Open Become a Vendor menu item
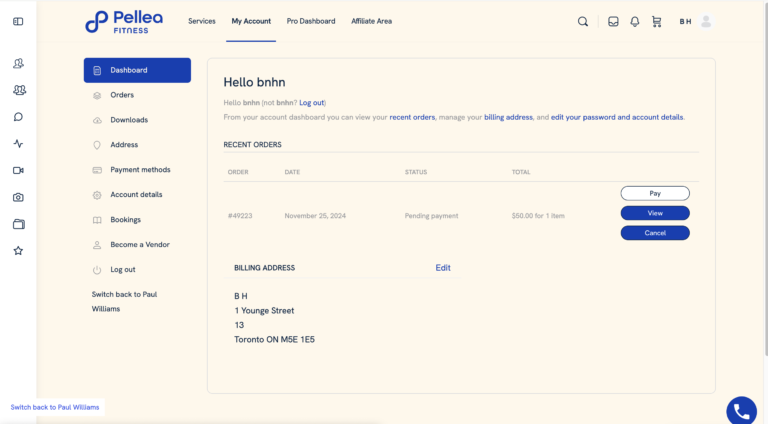This screenshot has height=424, width=768. tap(140, 245)
